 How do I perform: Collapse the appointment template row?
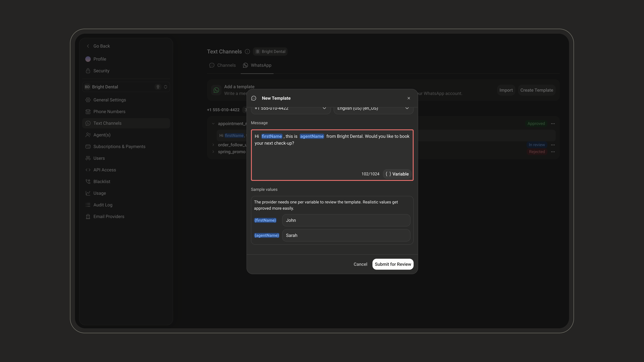tap(213, 124)
